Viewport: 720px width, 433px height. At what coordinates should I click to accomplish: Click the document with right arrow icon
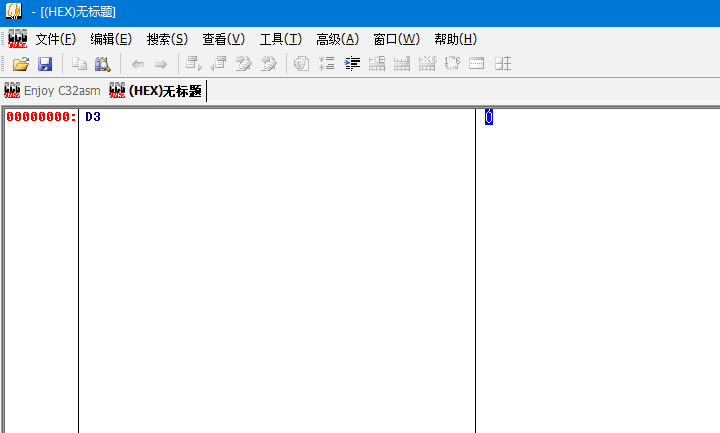coord(193,63)
